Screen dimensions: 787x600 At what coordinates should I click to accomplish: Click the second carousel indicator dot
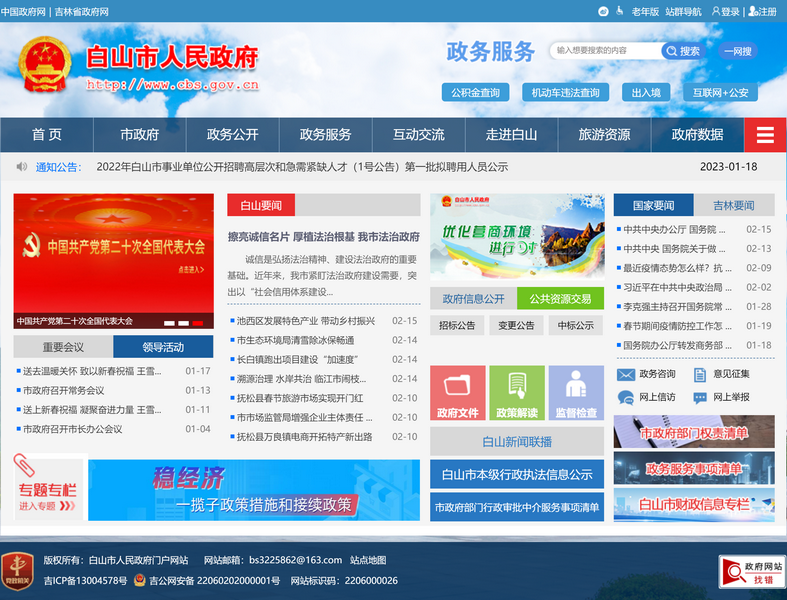coord(184,323)
